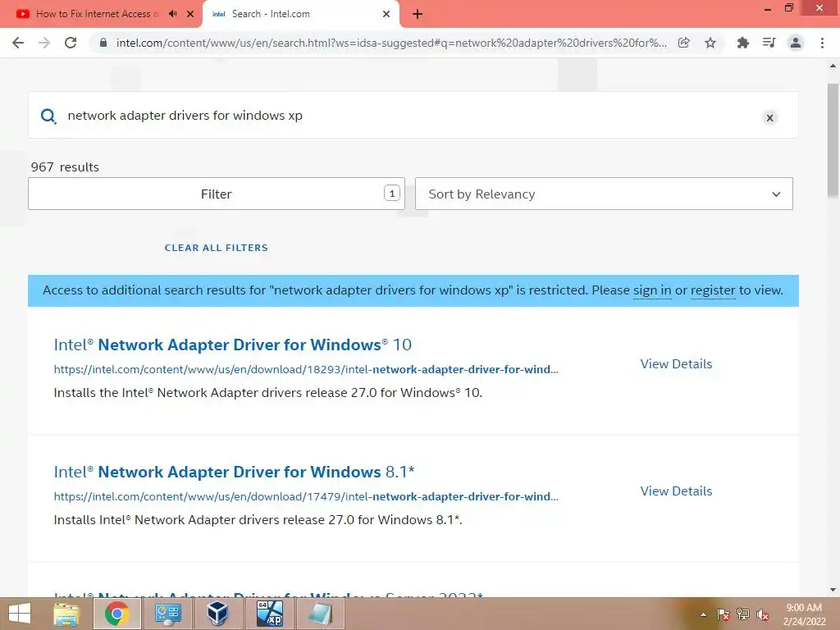Click the search magnifier icon

[48, 116]
